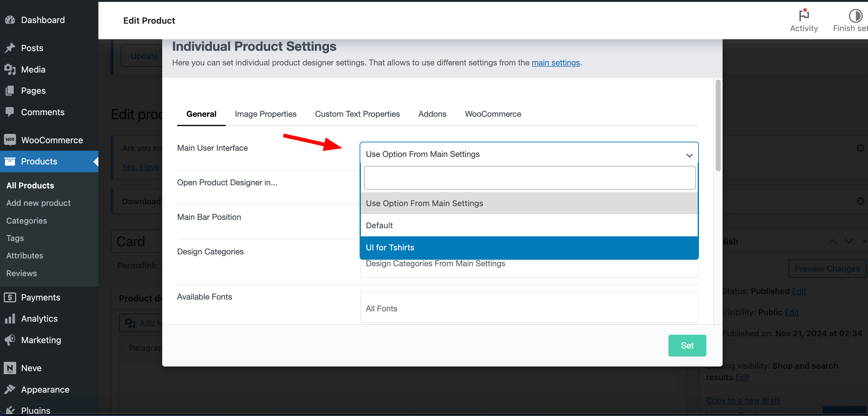
Task: Click the Finish setup progress icon
Action: [855, 16]
